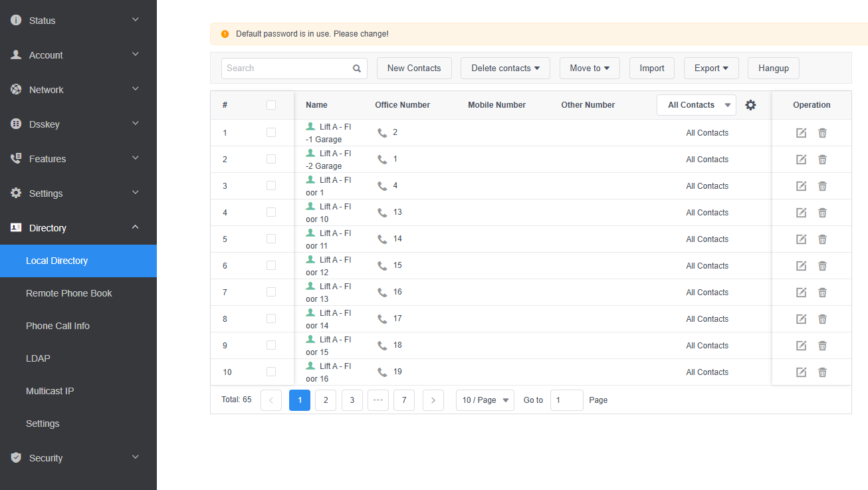868x490 pixels.
Task: Open the column settings gear icon
Action: pyautogui.click(x=750, y=105)
